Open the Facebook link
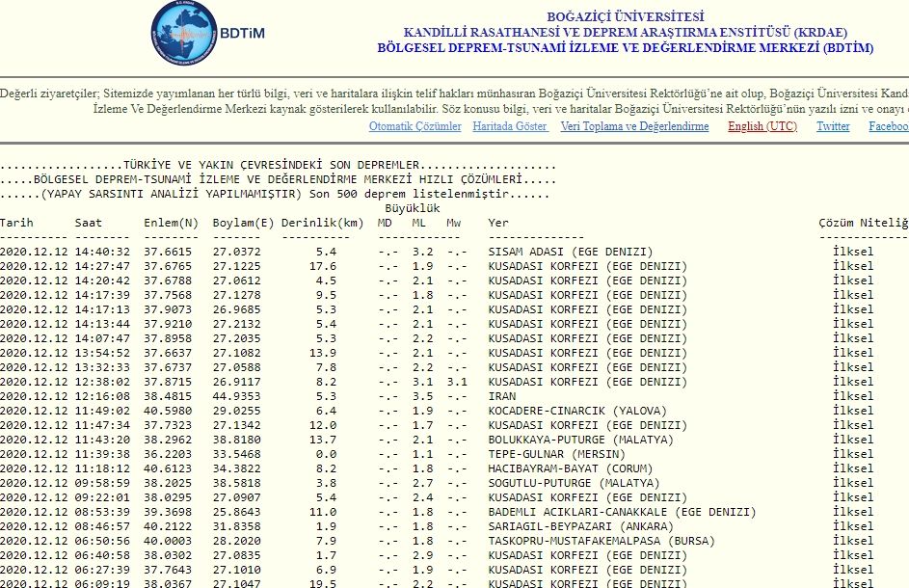 coord(888,126)
